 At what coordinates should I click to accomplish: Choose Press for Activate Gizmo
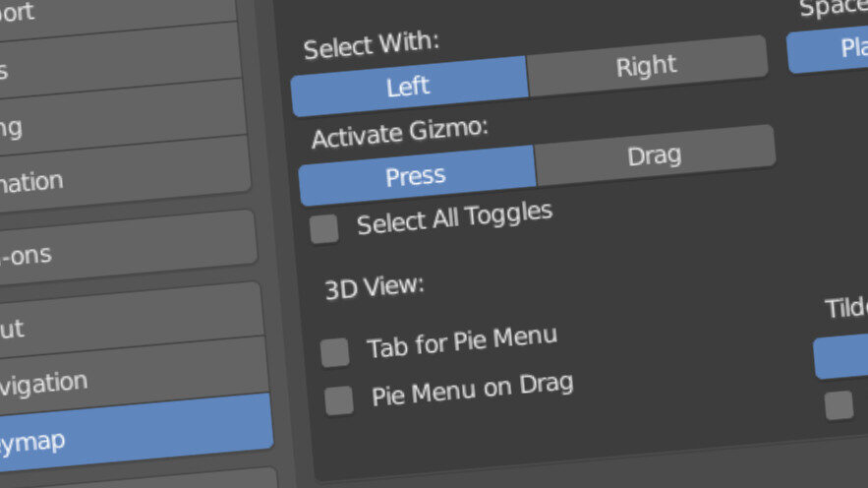pos(416,176)
